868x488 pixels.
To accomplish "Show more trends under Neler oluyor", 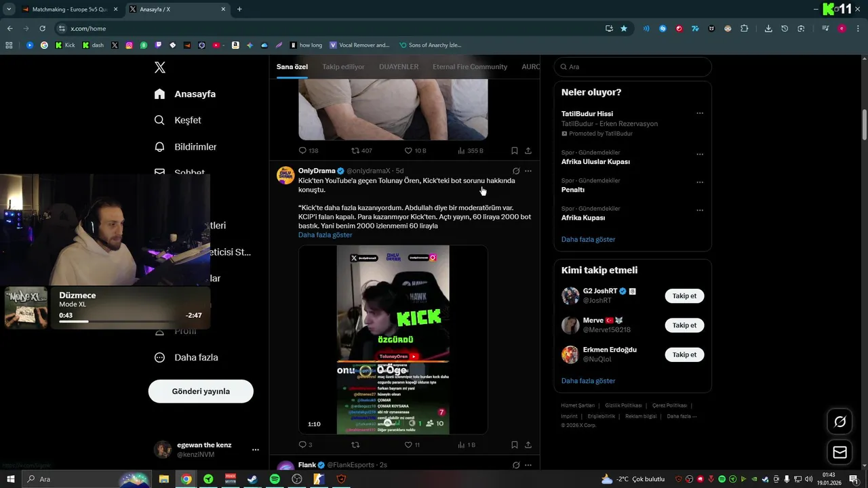I will point(588,239).
